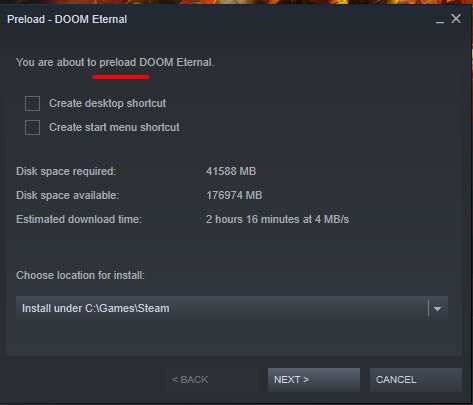The height and width of the screenshot is (405, 473).
Task: Click the 'Disk space available:' label
Action: [68, 195]
